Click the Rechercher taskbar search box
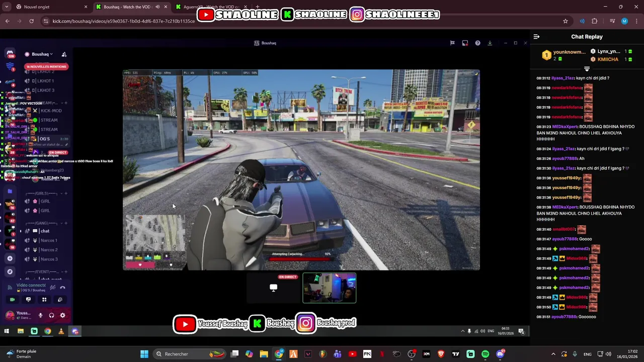This screenshot has height=362, width=644. pyautogui.click(x=189, y=354)
